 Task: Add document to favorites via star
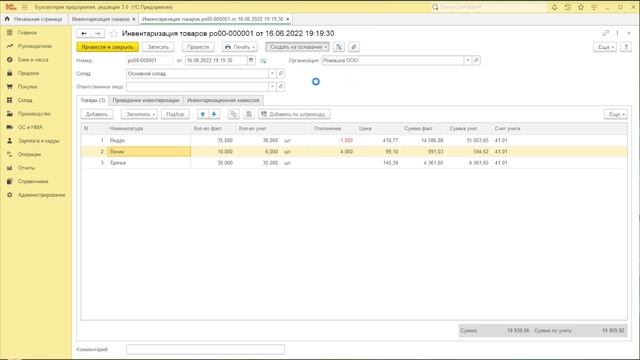click(114, 33)
